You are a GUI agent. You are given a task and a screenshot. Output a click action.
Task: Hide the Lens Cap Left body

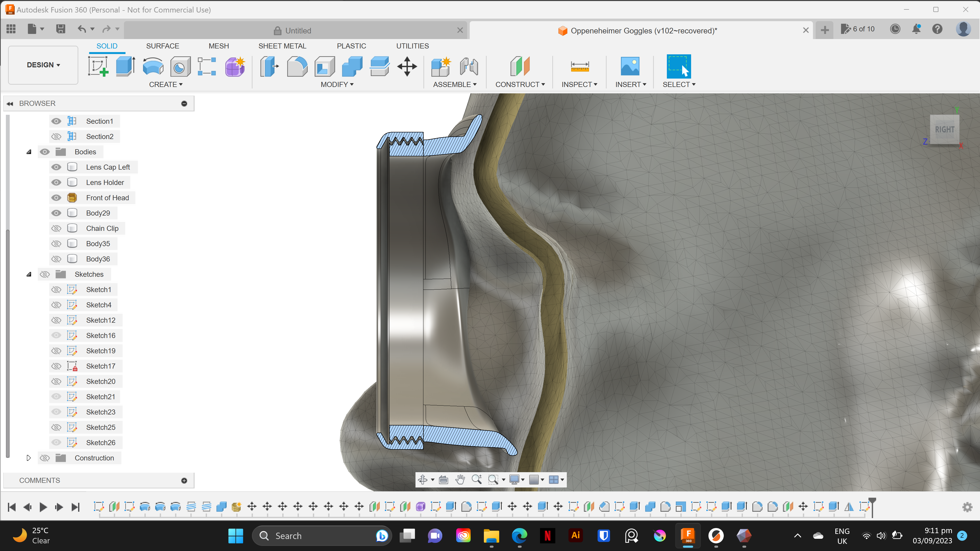click(x=56, y=167)
